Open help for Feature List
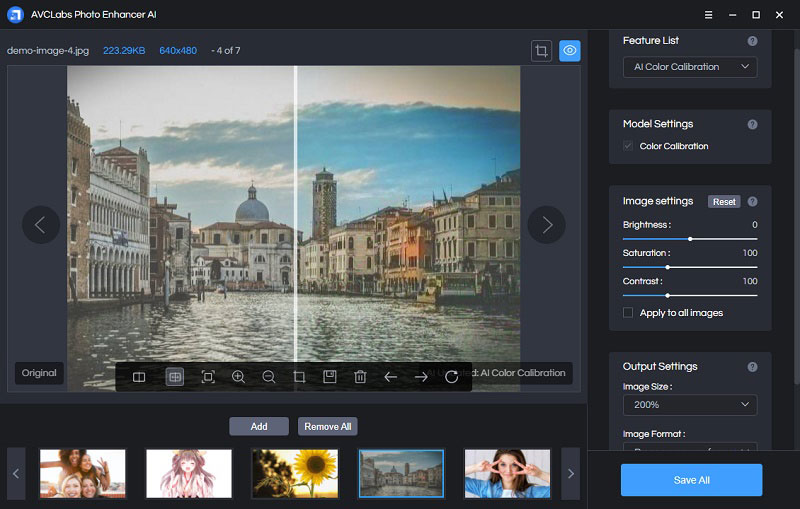This screenshot has height=509, width=800. tap(752, 41)
